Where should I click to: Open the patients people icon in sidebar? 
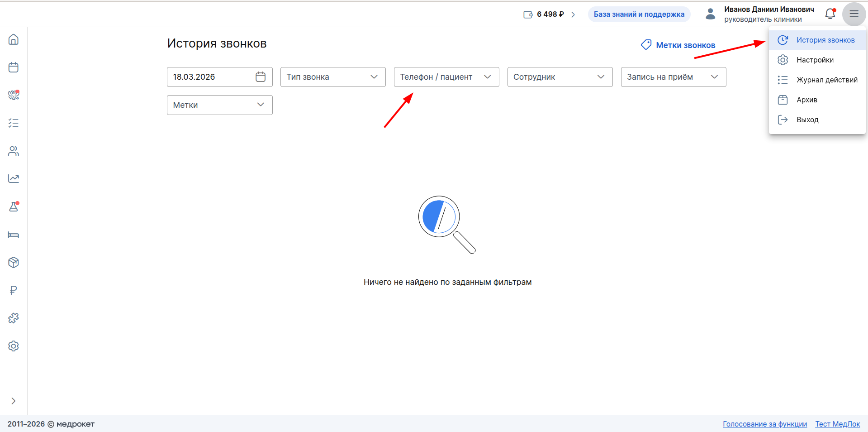(x=14, y=151)
